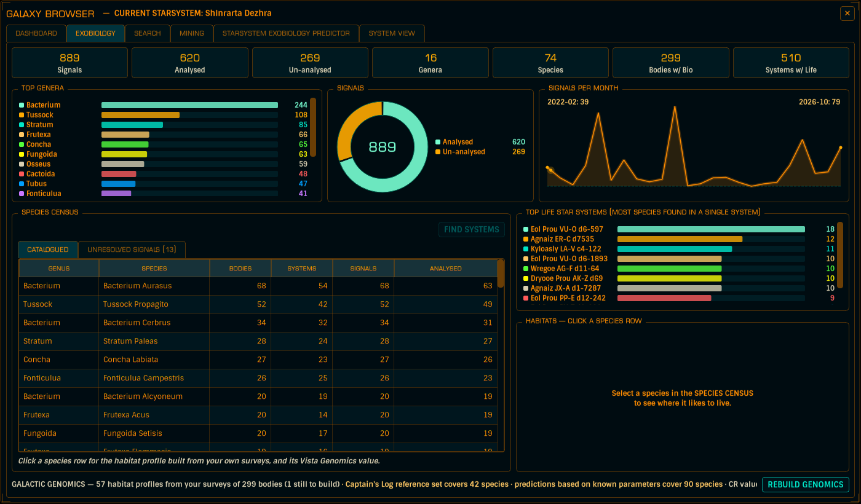
Task: Click the Systems w/ Life stat card
Action: point(791,63)
